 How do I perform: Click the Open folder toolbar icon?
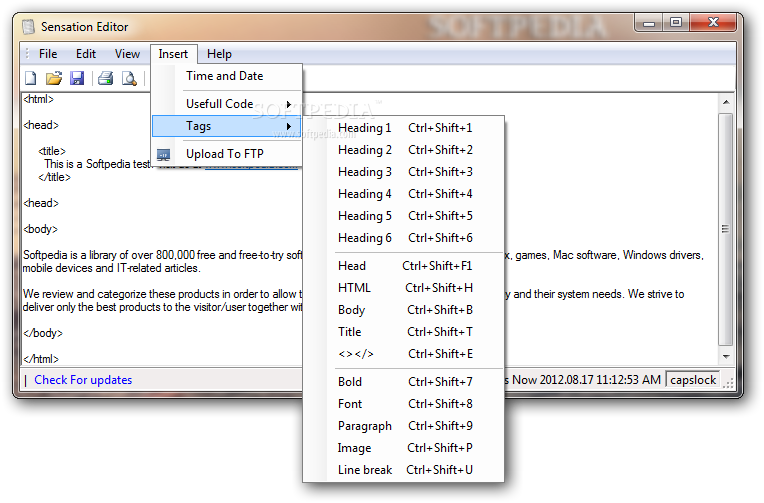[x=54, y=78]
